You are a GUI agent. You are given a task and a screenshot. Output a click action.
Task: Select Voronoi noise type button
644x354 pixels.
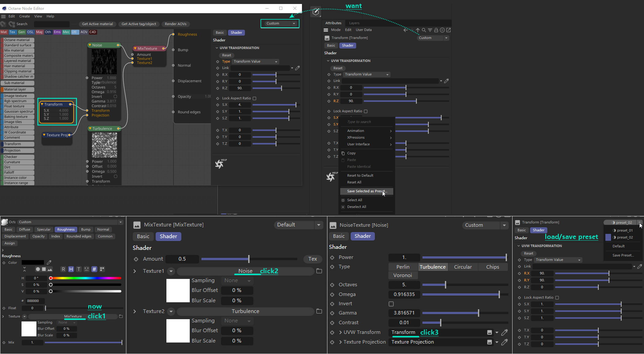pos(402,275)
